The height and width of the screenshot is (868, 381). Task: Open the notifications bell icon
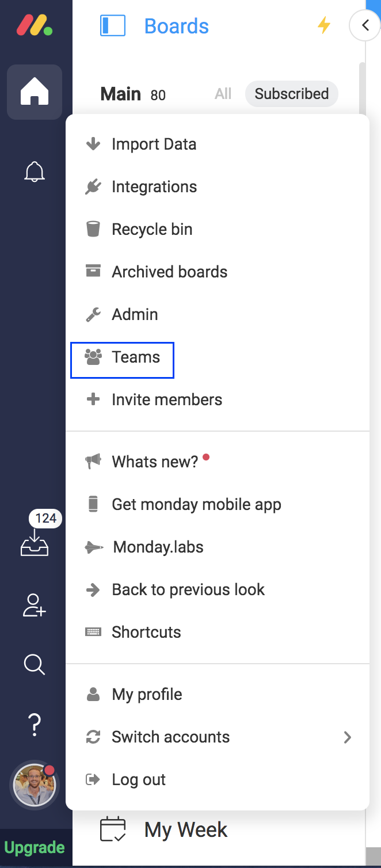pyautogui.click(x=35, y=172)
